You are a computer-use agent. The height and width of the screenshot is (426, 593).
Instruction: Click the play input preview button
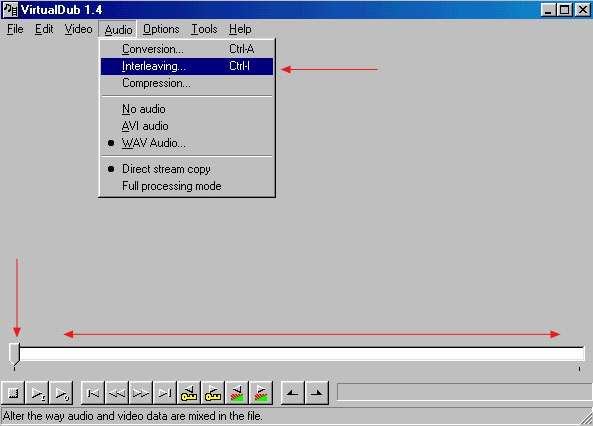click(x=37, y=393)
